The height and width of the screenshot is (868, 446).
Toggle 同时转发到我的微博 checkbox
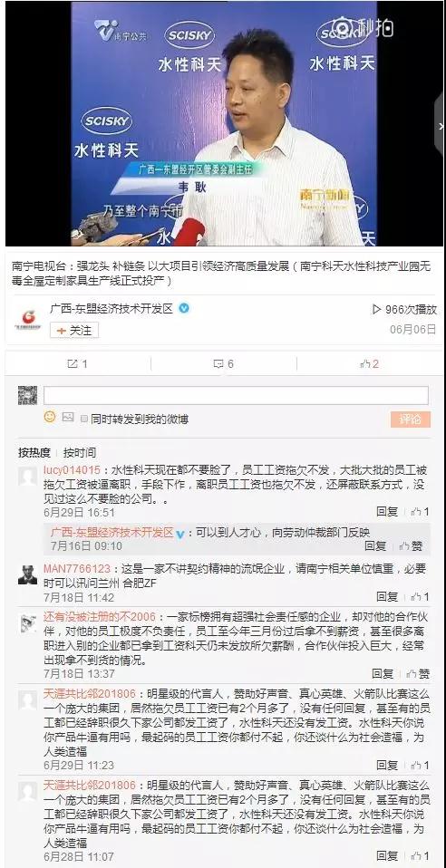pyautogui.click(x=84, y=420)
